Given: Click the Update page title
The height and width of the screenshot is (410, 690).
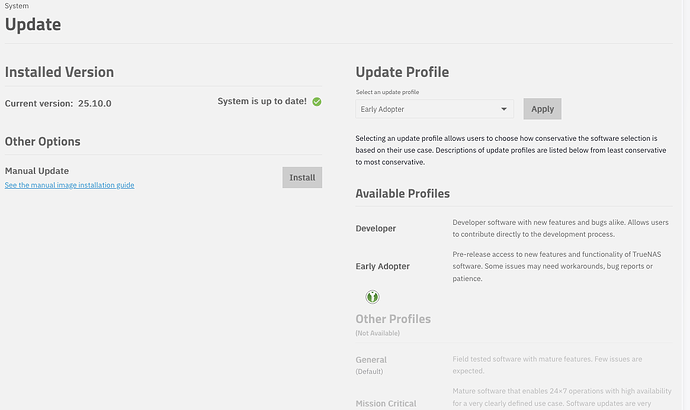Looking at the screenshot, I should click(33, 24).
